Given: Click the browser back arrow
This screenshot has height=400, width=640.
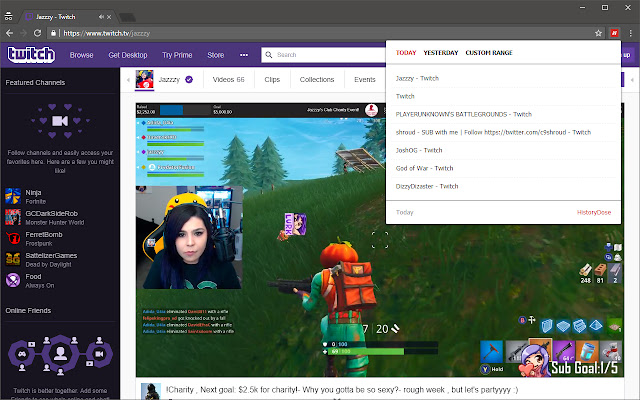Looking at the screenshot, I should coord(9,33).
